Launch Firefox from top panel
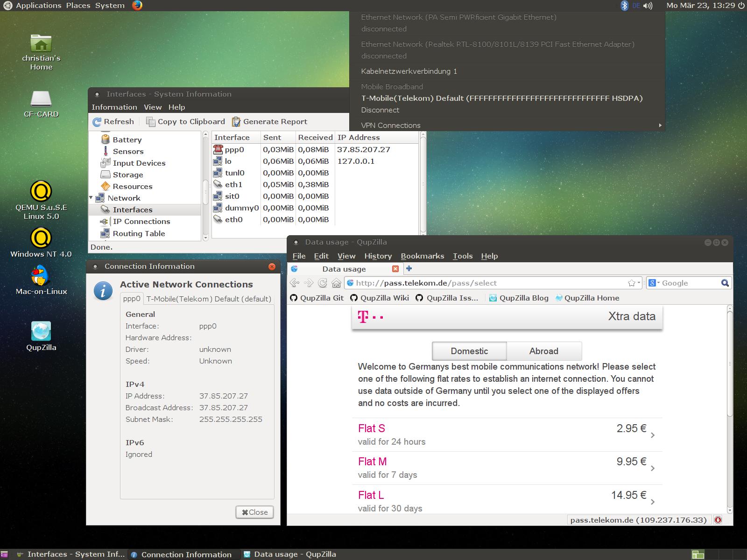 (137, 6)
